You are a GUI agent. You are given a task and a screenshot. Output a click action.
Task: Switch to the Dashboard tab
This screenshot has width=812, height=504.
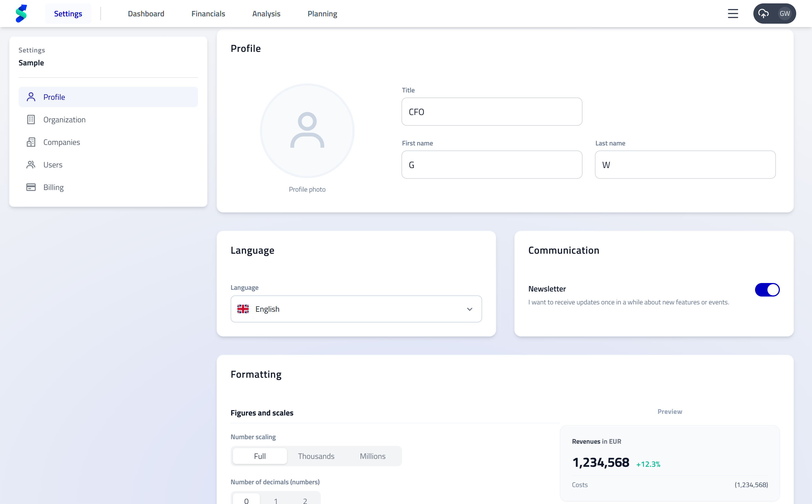coord(146,13)
